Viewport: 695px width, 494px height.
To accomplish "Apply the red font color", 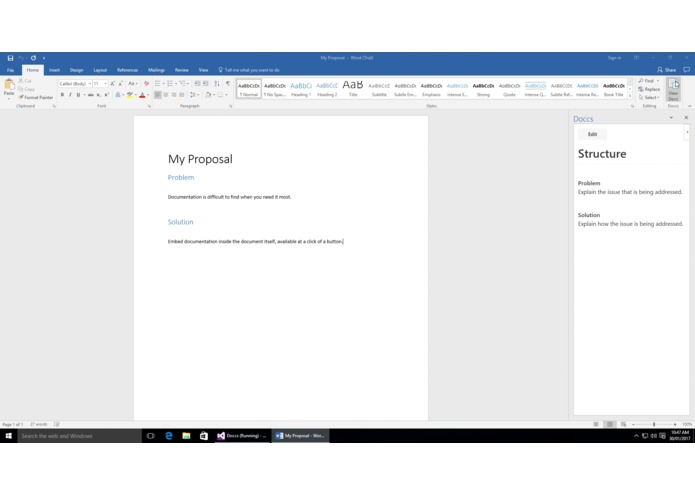I will (x=142, y=95).
